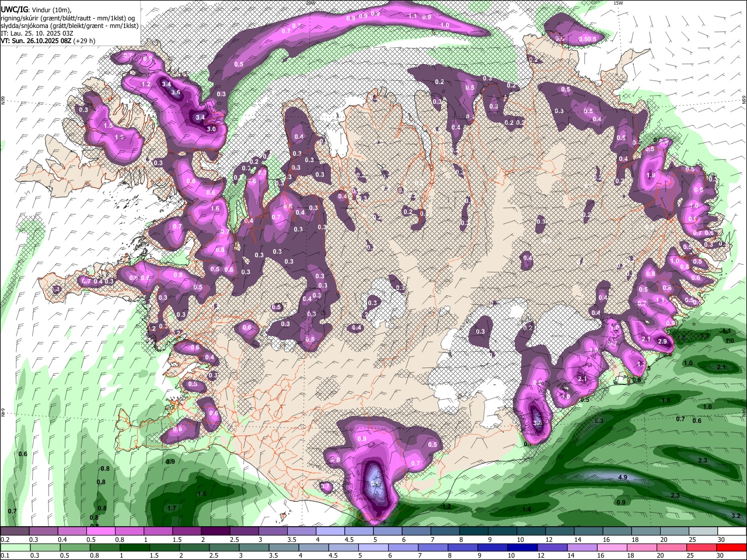The width and height of the screenshot is (747, 560).
Task: Click the 1.4 rain value off the south coast
Action: [x=526, y=509]
